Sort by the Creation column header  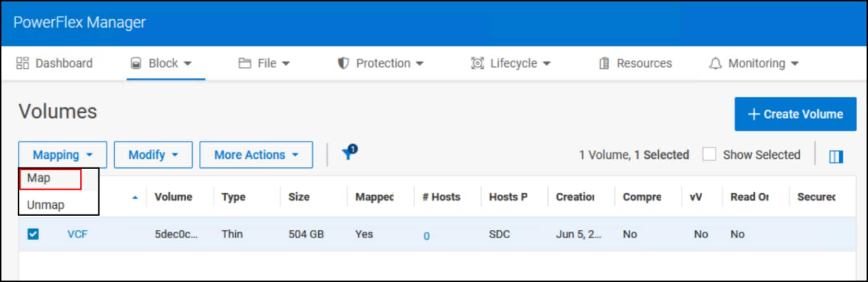click(575, 197)
